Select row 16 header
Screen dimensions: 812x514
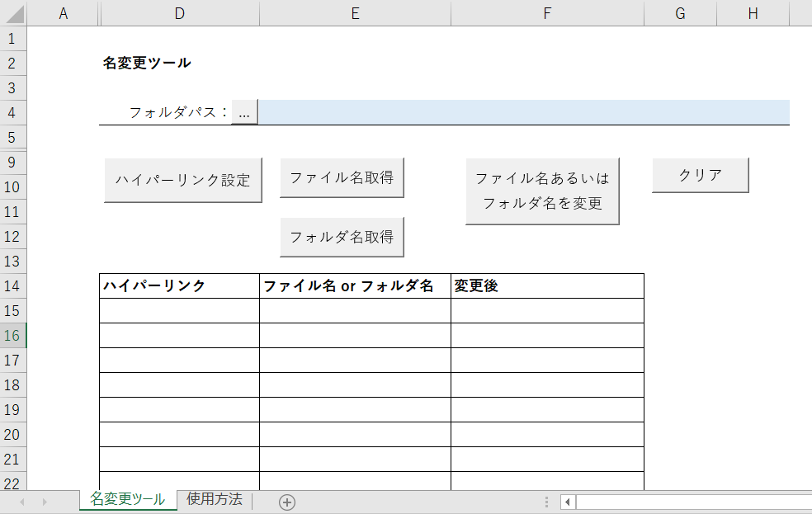tap(12, 336)
